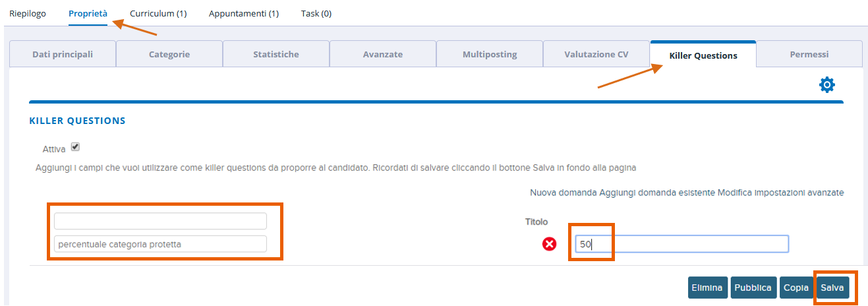Open the Task (0) section
Screen dimensions: 868x306
316,13
